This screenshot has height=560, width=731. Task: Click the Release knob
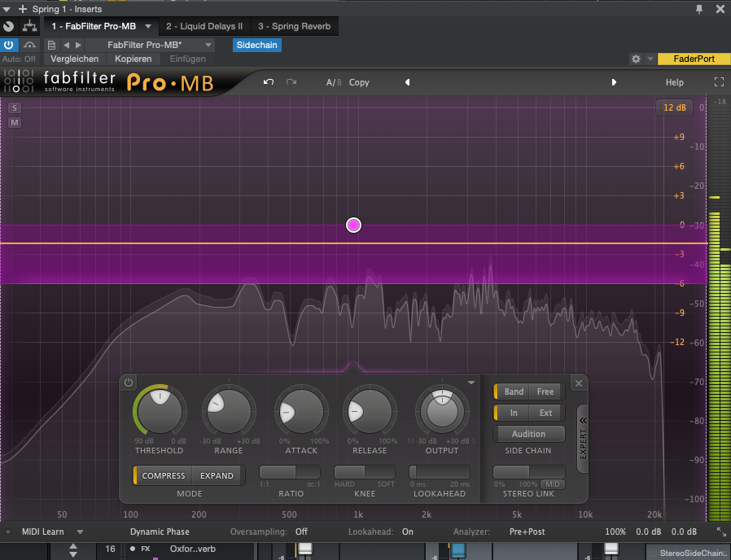click(x=370, y=412)
